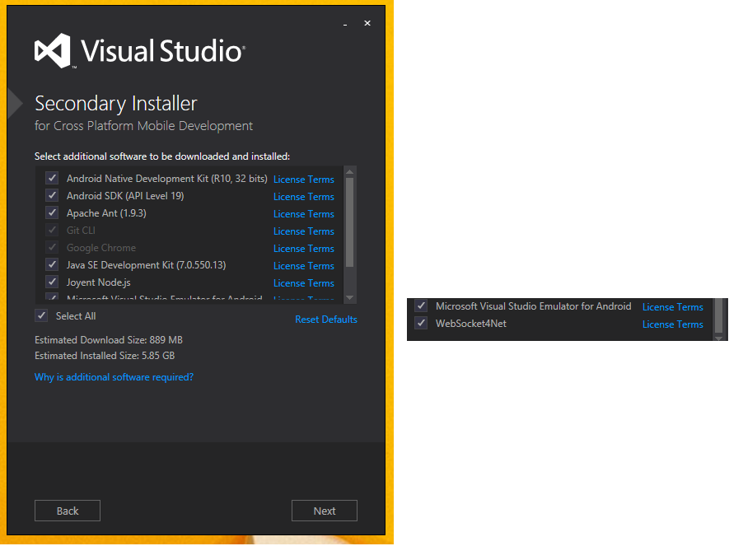Click 'Estimated Download Size: 889 MB' text
Viewport: 743px width, 560px height.
pyautogui.click(x=109, y=340)
